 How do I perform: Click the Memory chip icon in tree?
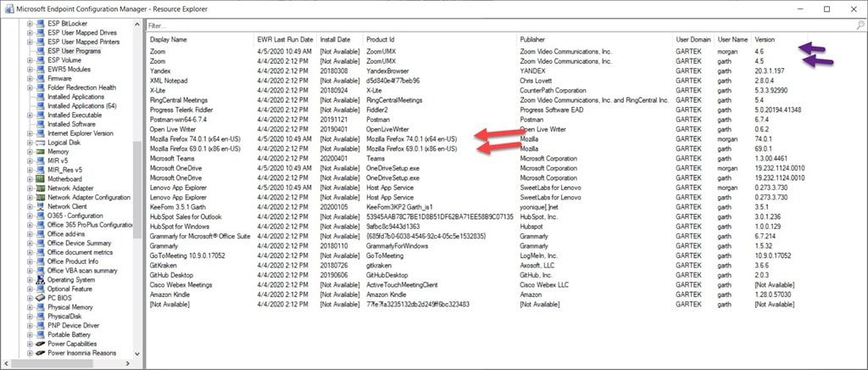(40, 152)
